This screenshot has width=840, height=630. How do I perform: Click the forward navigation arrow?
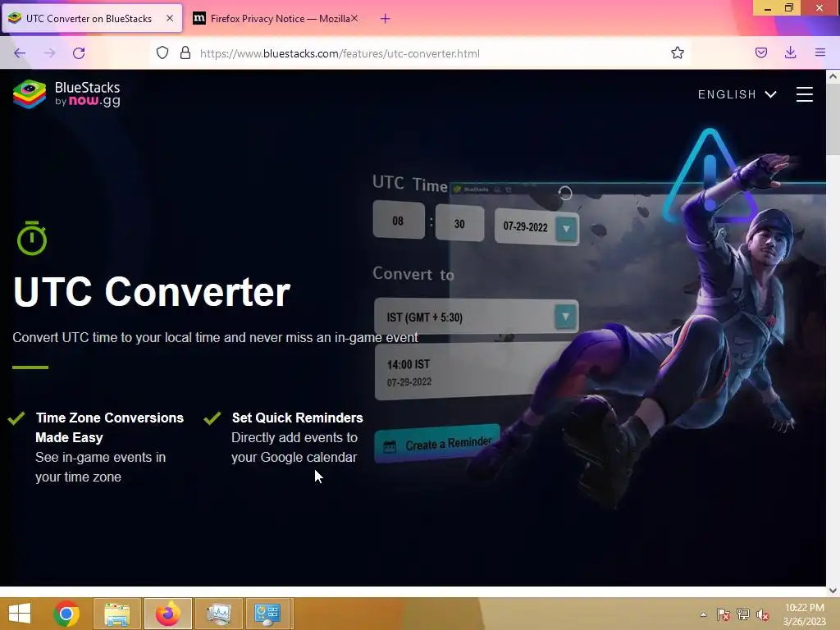coord(49,53)
